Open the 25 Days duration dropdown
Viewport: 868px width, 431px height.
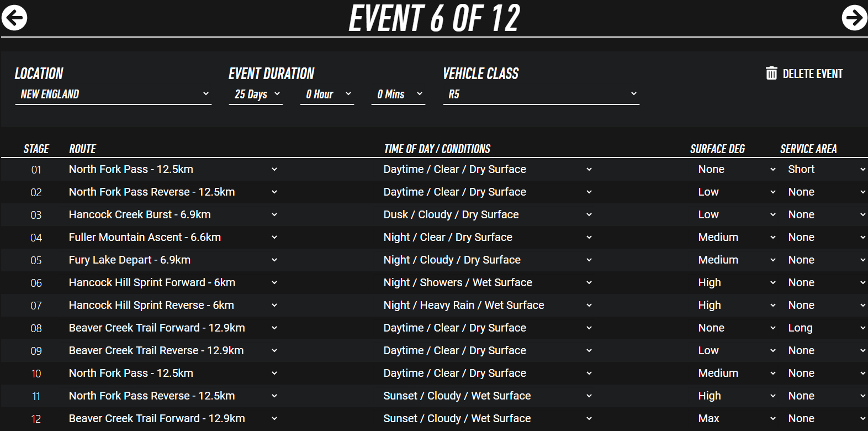(256, 94)
